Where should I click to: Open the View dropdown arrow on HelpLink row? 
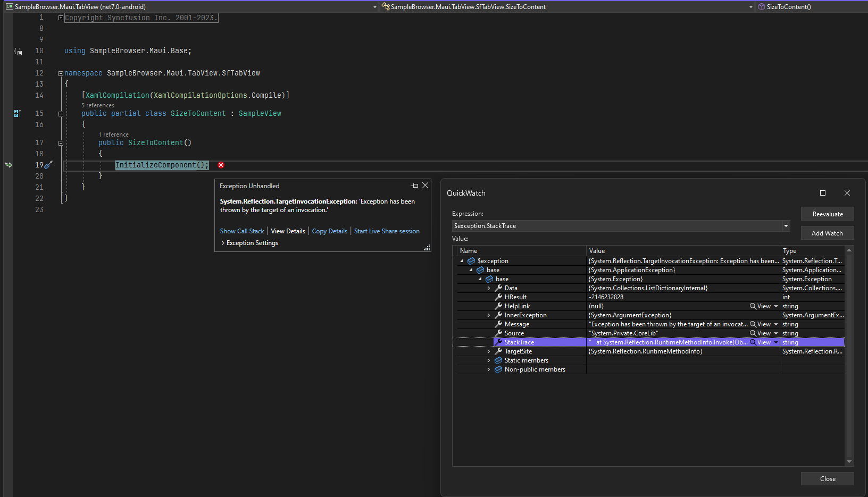pos(776,306)
